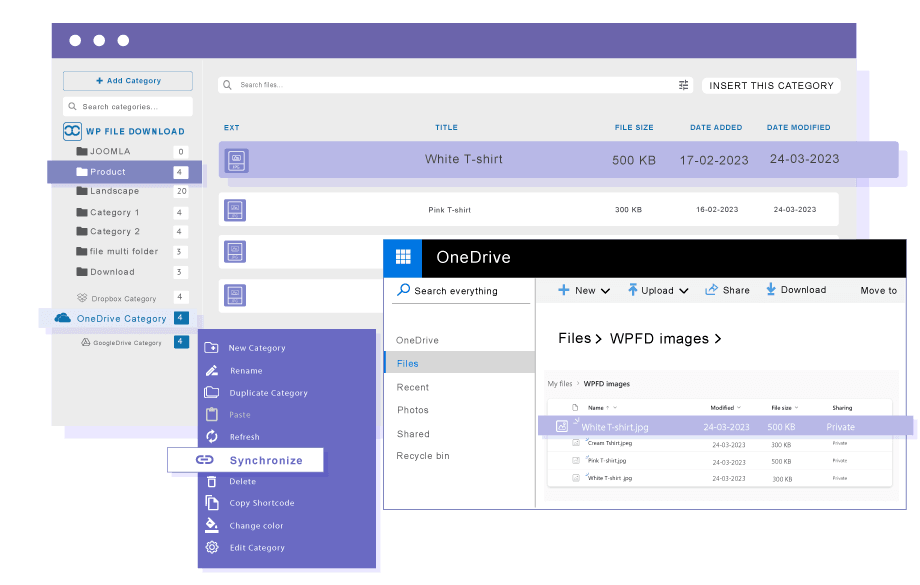Click the WP File Download logo
The height and width of the screenshot is (585, 920).
(72, 131)
